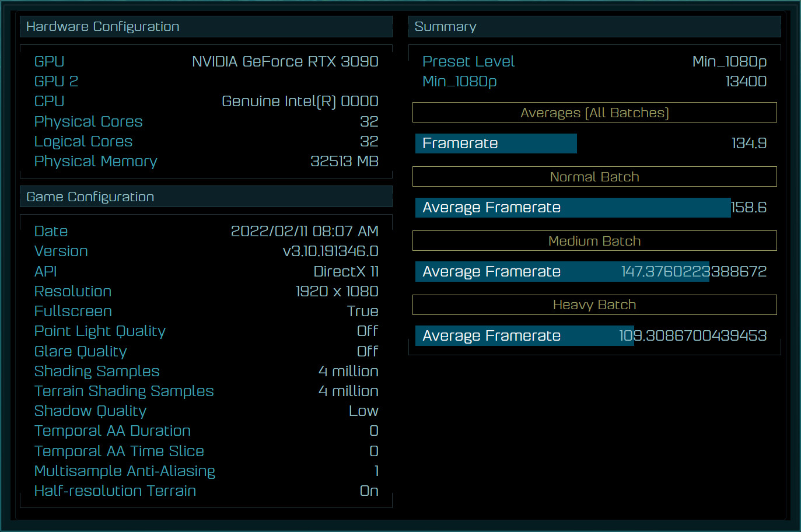
Task: Click the Temporal AA Duration label
Action: click(113, 430)
